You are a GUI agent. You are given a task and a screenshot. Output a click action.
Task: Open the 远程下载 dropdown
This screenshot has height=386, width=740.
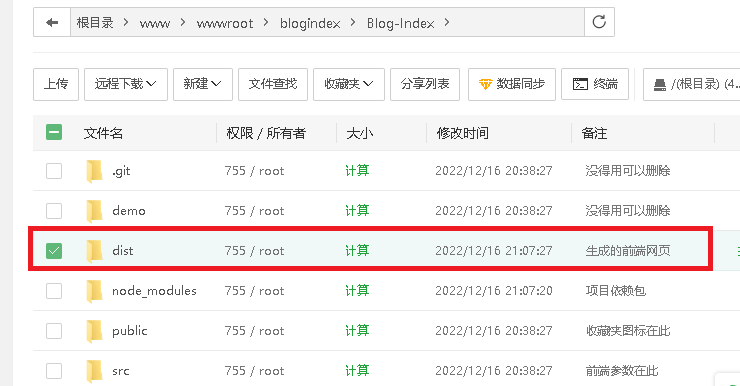126,84
